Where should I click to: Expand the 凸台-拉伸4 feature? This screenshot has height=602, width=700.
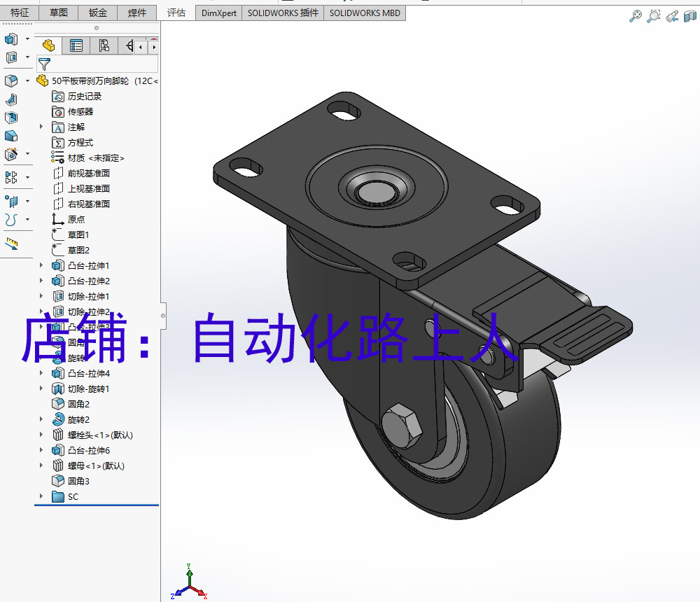coord(41,373)
